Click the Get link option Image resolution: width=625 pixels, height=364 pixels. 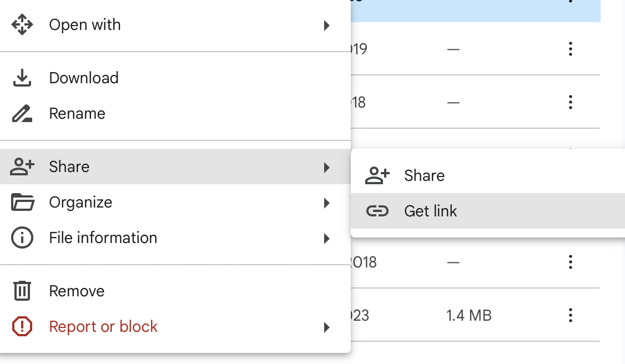[430, 211]
